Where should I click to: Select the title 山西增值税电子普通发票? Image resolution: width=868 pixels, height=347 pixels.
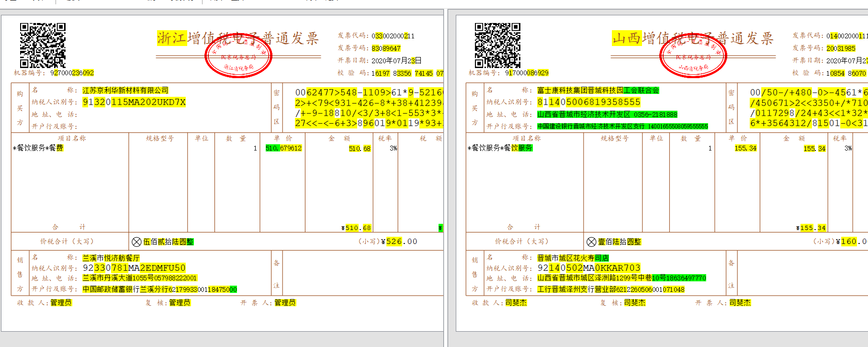[x=693, y=38]
